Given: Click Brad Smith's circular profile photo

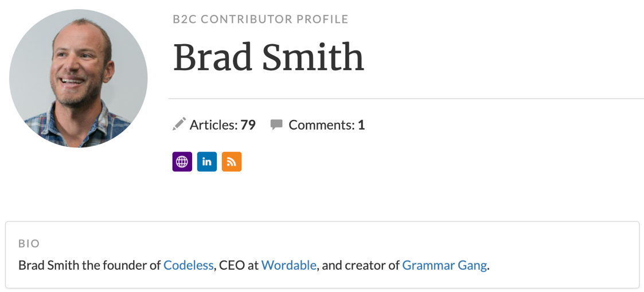Looking at the screenshot, I should [x=79, y=79].
